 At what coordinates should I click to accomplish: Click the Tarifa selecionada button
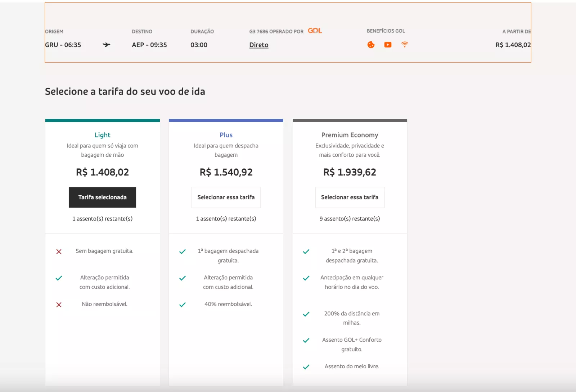(103, 197)
